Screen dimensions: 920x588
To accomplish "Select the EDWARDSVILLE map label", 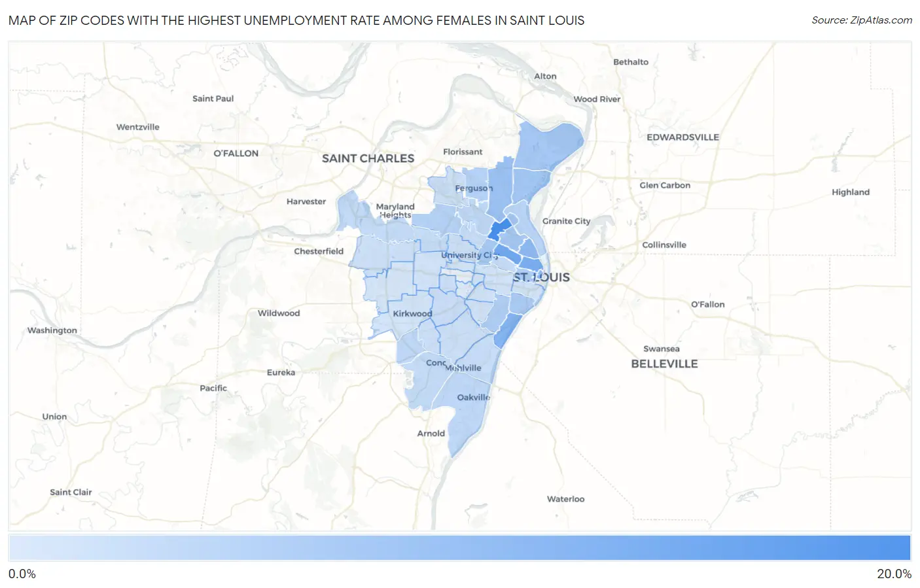I will pyautogui.click(x=682, y=137).
